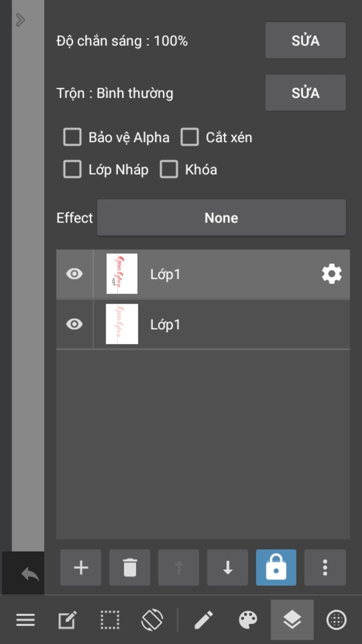The width and height of the screenshot is (362, 644).
Task: Toggle the blue layer lock icon
Action: point(276,568)
